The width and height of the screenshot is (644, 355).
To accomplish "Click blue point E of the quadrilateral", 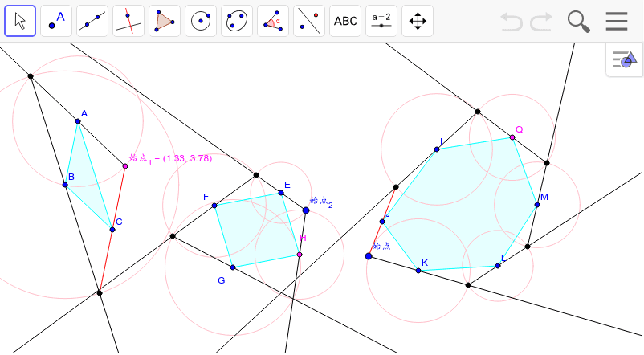I will pos(281,193).
